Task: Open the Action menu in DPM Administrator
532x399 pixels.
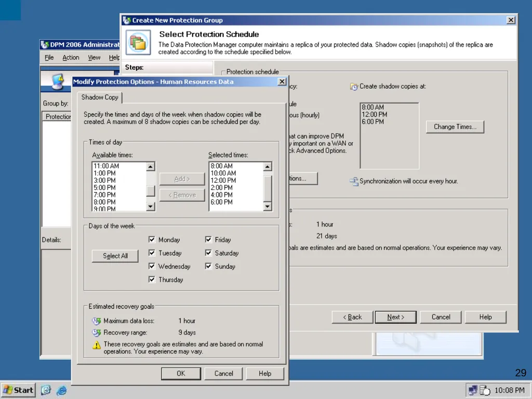Action: [71, 58]
